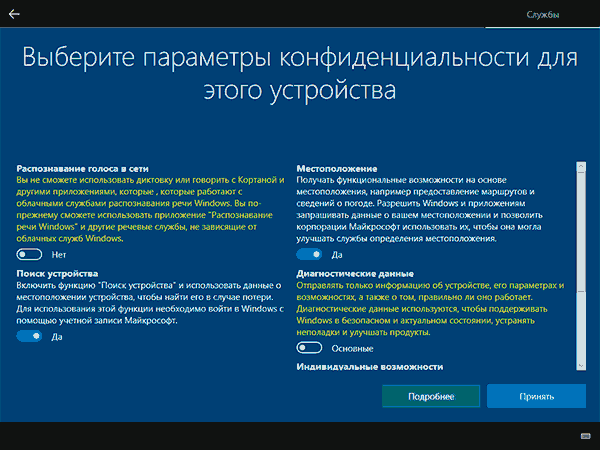The height and width of the screenshot is (450, 600).
Task: Click the Основные label beside diagnostic toggle
Action: (x=352, y=348)
